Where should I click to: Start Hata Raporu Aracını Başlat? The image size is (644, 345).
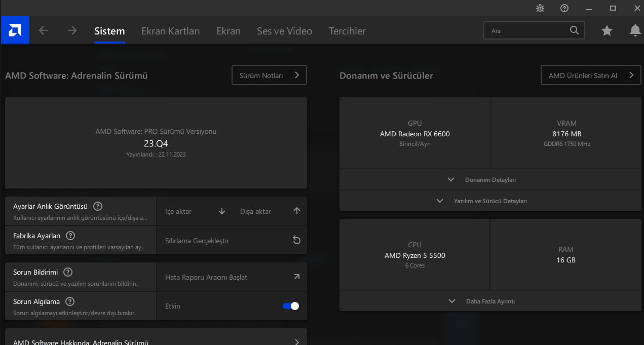206,277
